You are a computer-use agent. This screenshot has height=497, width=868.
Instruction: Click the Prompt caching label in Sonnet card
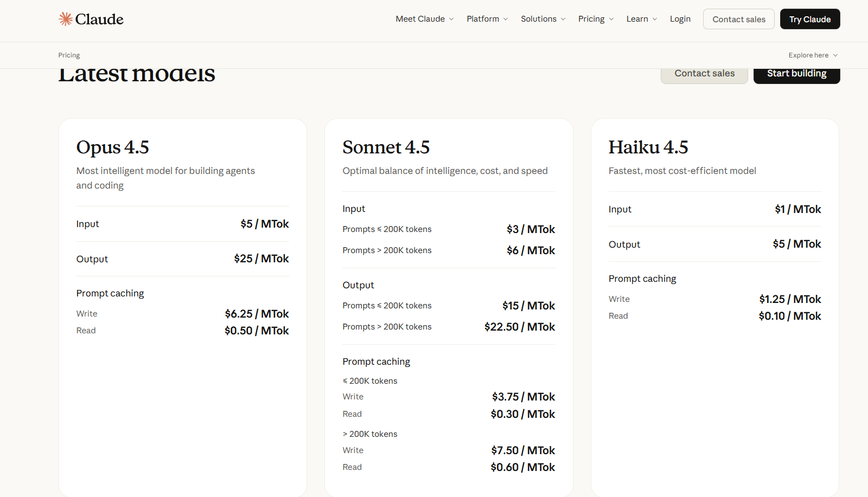[x=376, y=362]
